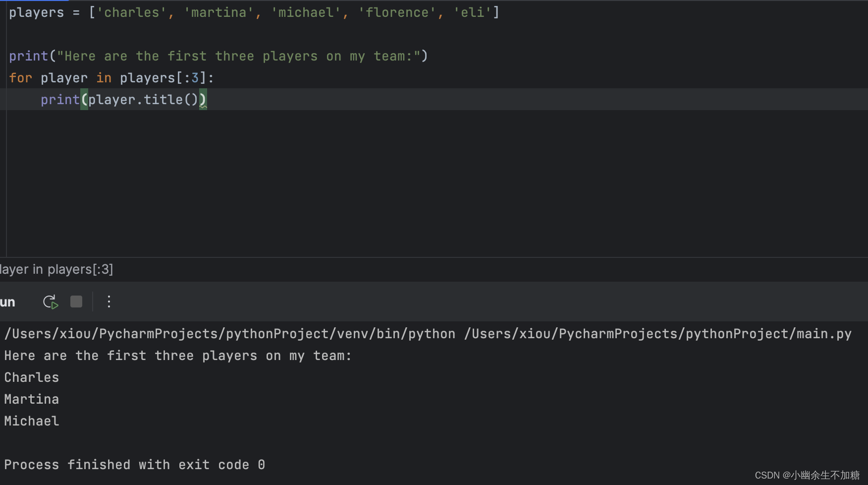Click the console output line 'Martina'
Screen dimensions: 868x485
32,399
